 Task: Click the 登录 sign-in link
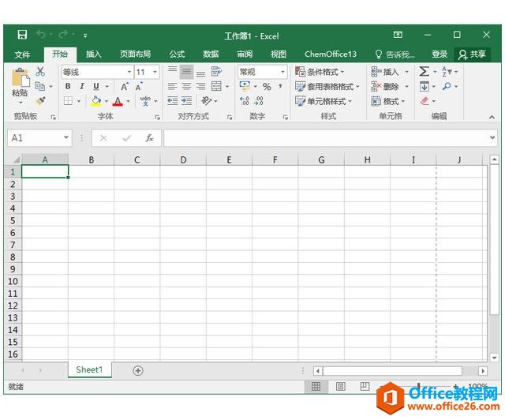click(440, 54)
